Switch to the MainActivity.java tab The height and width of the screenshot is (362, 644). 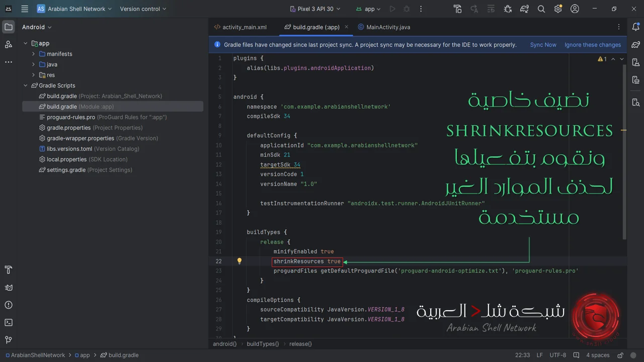tap(384, 27)
